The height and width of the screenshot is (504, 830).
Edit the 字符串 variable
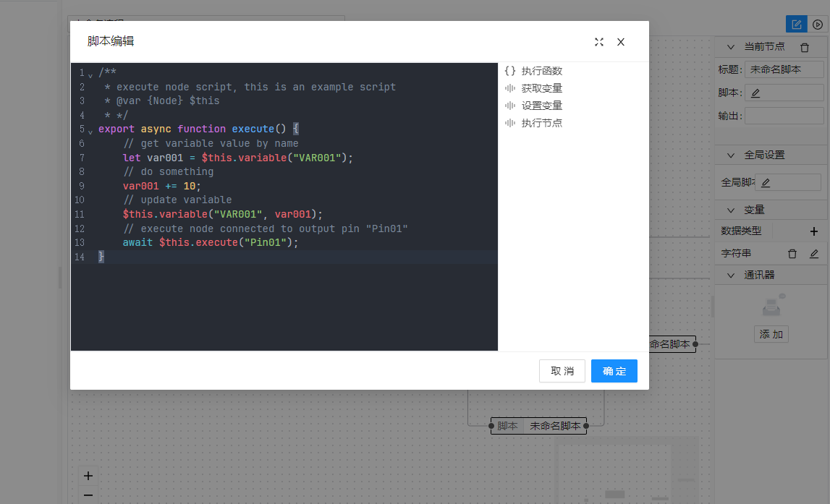pyautogui.click(x=813, y=254)
